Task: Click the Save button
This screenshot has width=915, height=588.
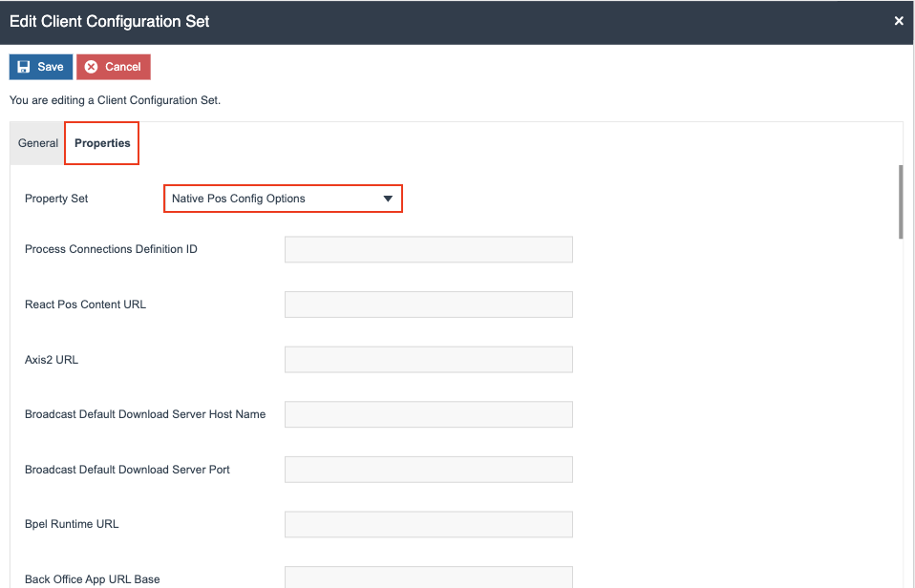Action: pos(40,66)
